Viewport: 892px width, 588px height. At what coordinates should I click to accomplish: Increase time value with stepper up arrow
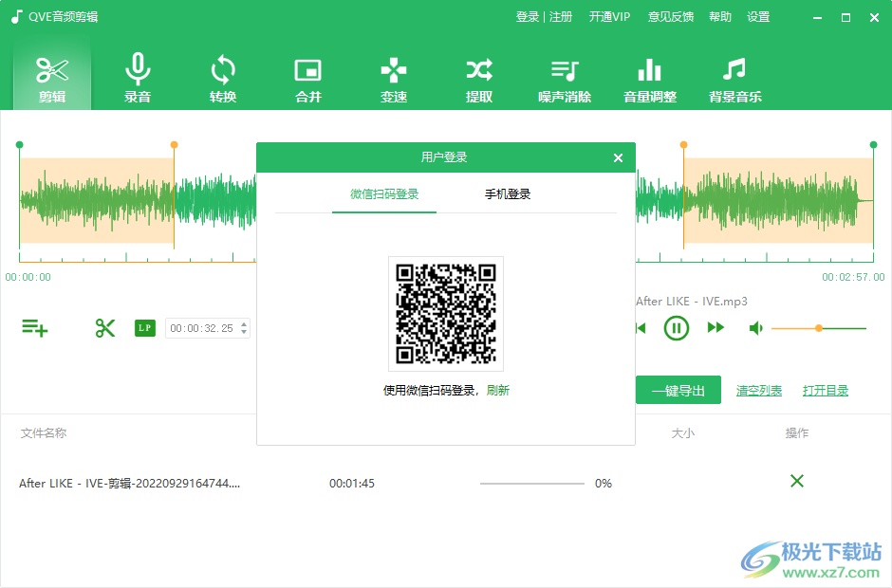[244, 324]
